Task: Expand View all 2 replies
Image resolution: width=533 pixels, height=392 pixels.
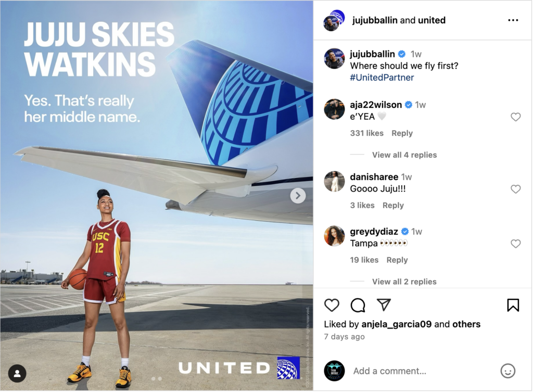Action: (x=404, y=282)
